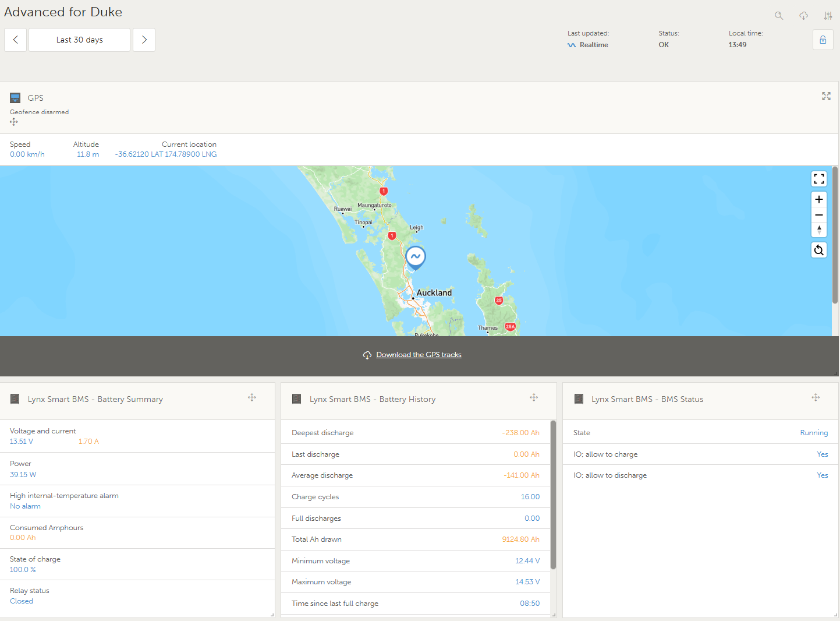840x621 pixels.
Task: Click the Advanced for Duke title
Action: (x=63, y=12)
